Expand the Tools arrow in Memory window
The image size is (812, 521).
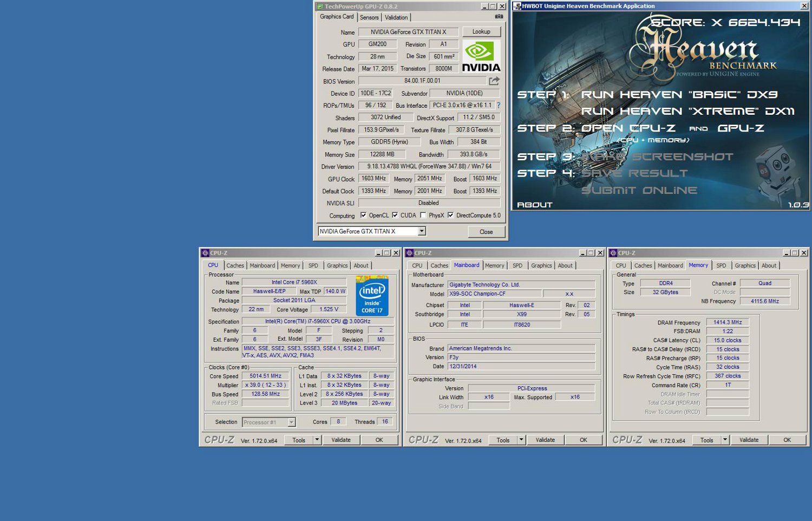[x=725, y=440]
